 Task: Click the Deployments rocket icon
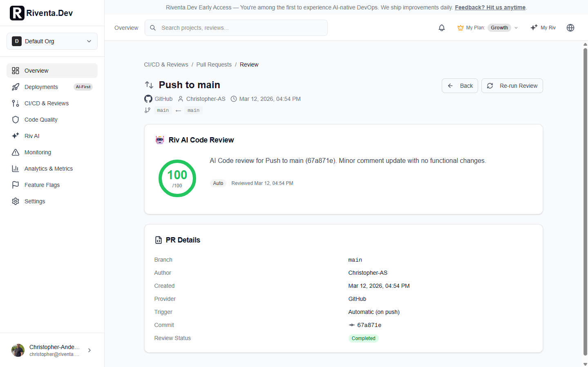16,87
